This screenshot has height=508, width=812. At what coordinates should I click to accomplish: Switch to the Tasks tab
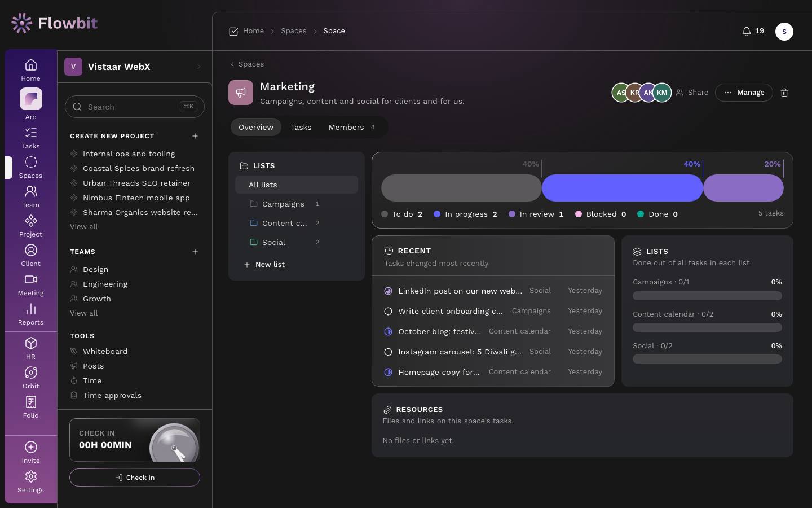301,128
